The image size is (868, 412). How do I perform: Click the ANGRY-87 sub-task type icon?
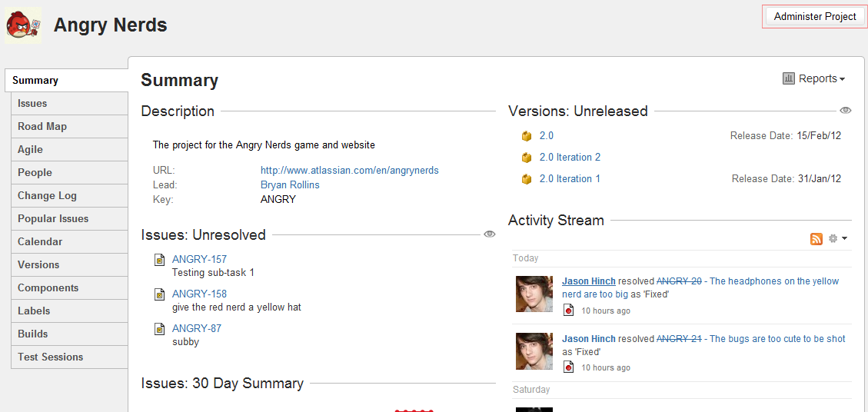(x=159, y=329)
